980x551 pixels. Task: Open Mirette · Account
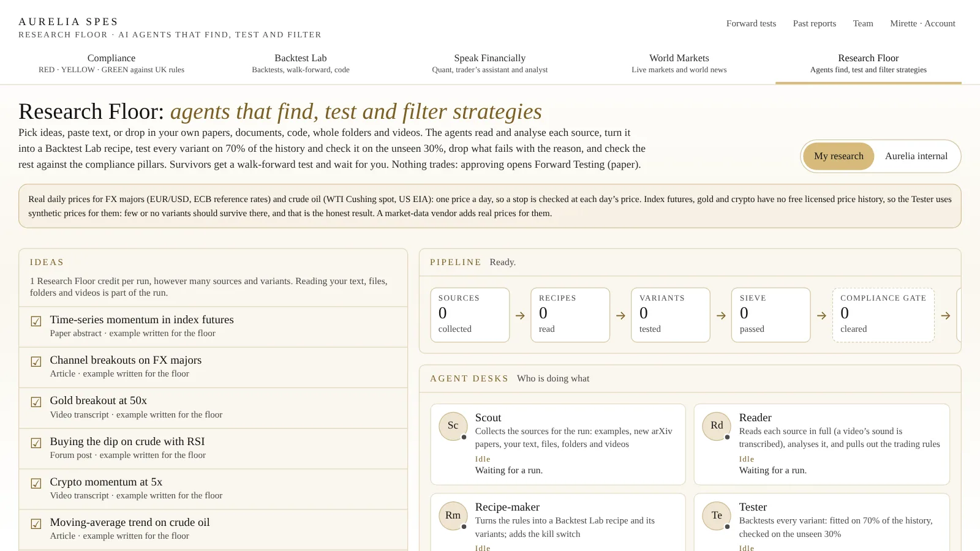922,23
